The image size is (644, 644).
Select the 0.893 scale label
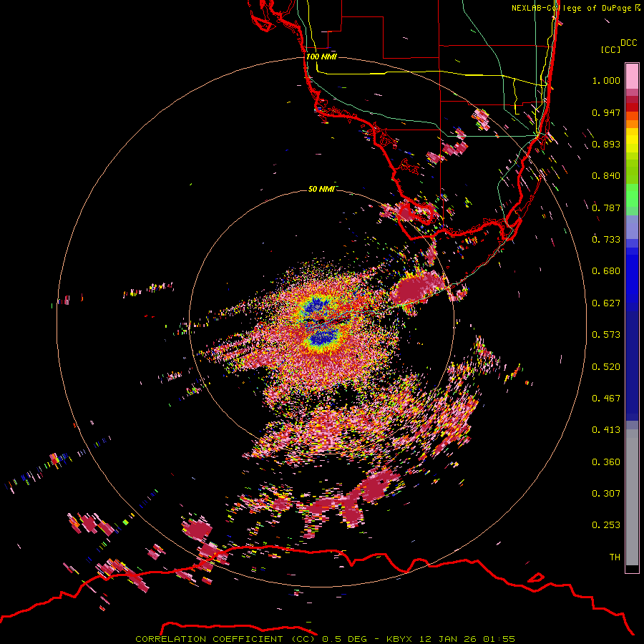click(606, 144)
